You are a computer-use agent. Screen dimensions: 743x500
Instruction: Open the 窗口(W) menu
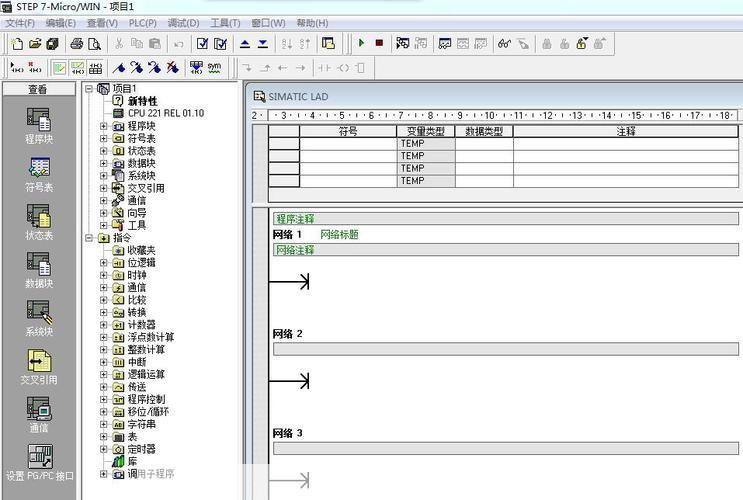268,23
